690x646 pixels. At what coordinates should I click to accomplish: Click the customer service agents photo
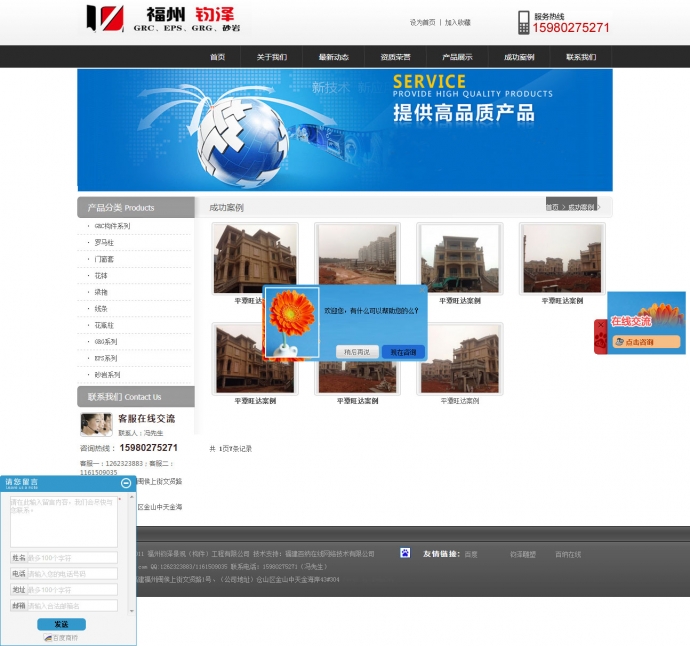pos(96,424)
